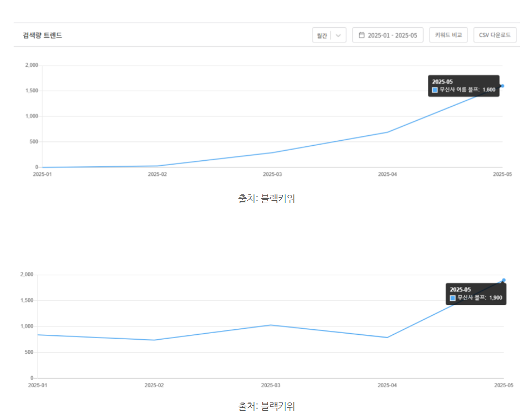Click the top chart line at 2025-03

[272, 153]
